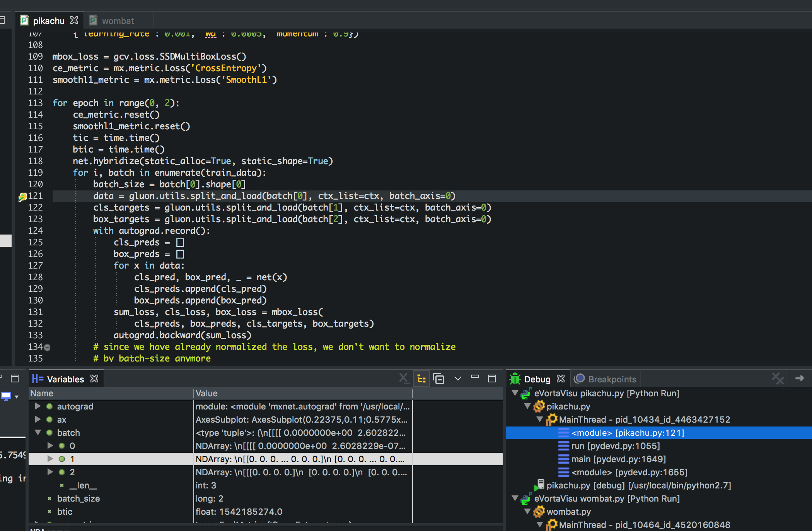Click Remove All Terminated Launches in Debug toolbar
This screenshot has width=812, height=531.
(x=778, y=379)
